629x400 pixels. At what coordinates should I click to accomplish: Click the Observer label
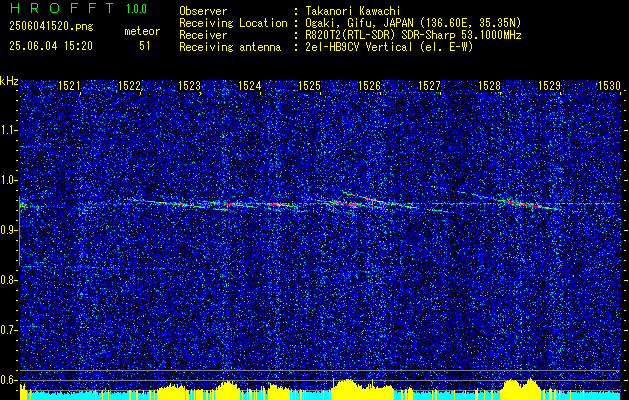tap(203, 11)
